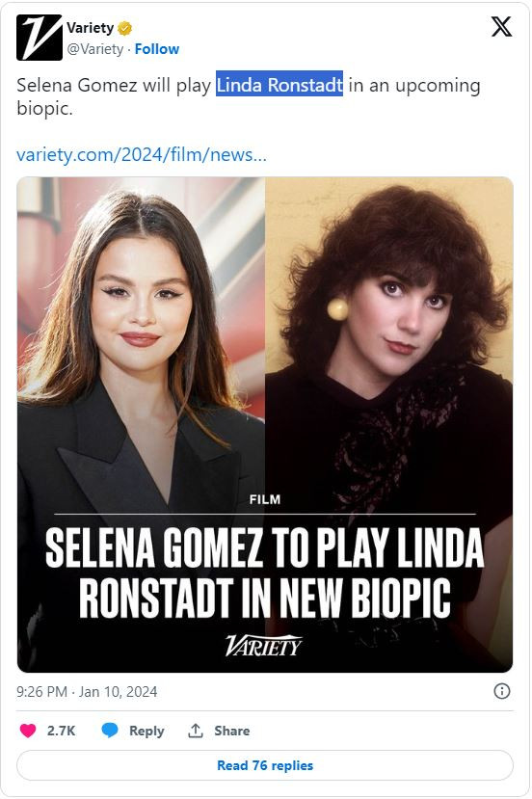Click the Reply text label
The width and height of the screenshot is (532, 799).
[146, 731]
